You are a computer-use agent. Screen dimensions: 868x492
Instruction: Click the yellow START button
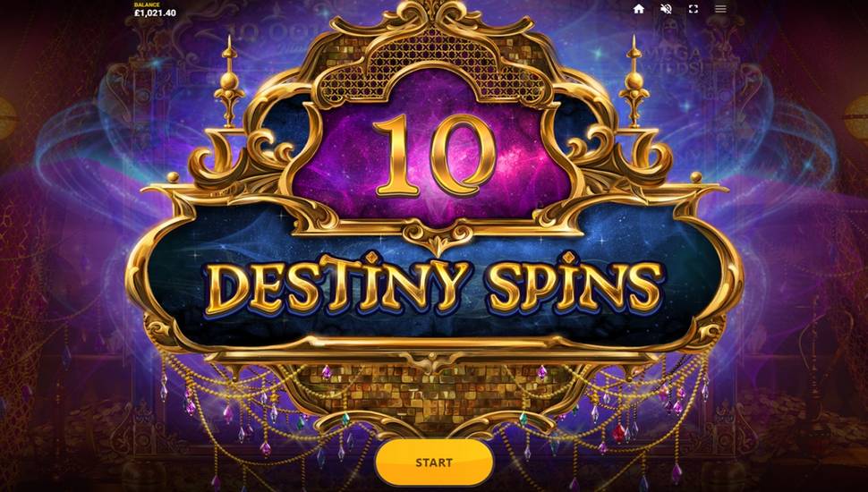pos(434,462)
